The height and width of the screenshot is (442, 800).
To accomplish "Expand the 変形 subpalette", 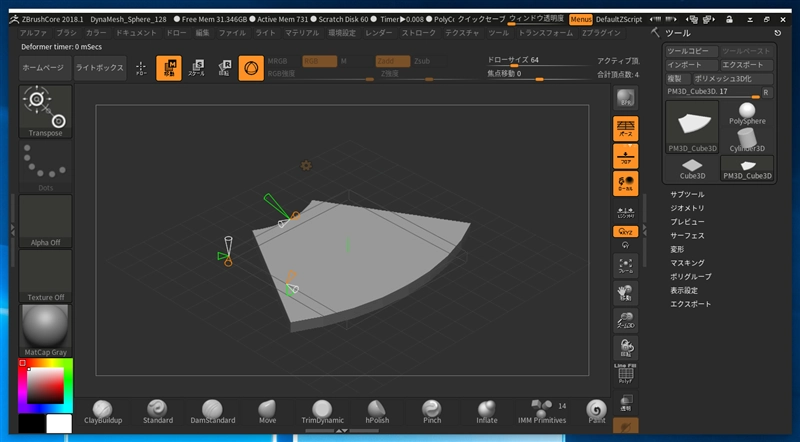I will [x=677, y=249].
